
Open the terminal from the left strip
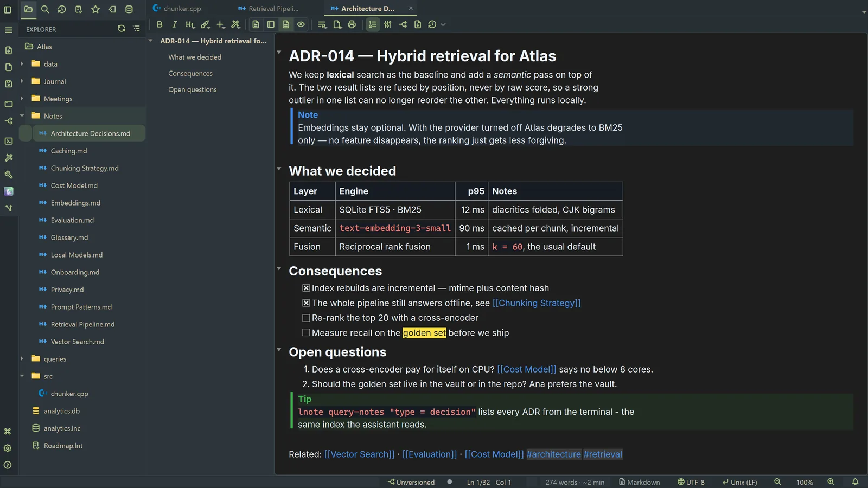(x=9, y=141)
